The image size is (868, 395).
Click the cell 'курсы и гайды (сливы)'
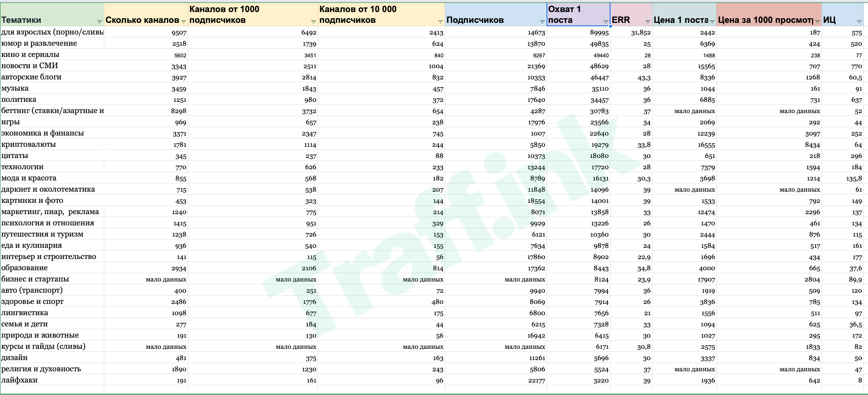pyautogui.click(x=52, y=346)
